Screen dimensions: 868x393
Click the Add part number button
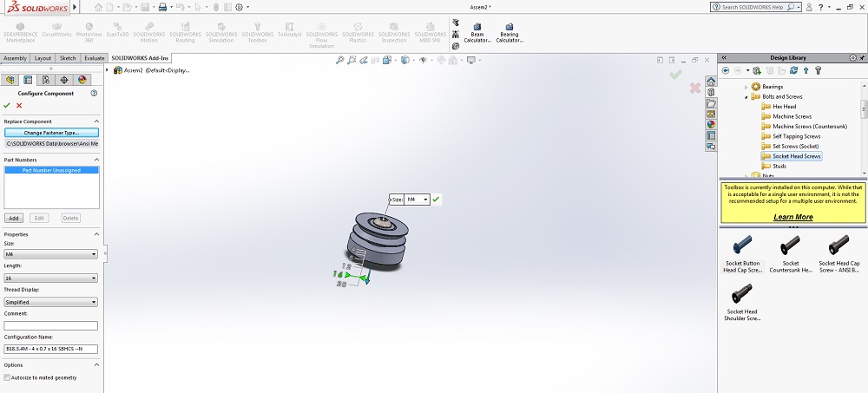tap(15, 218)
